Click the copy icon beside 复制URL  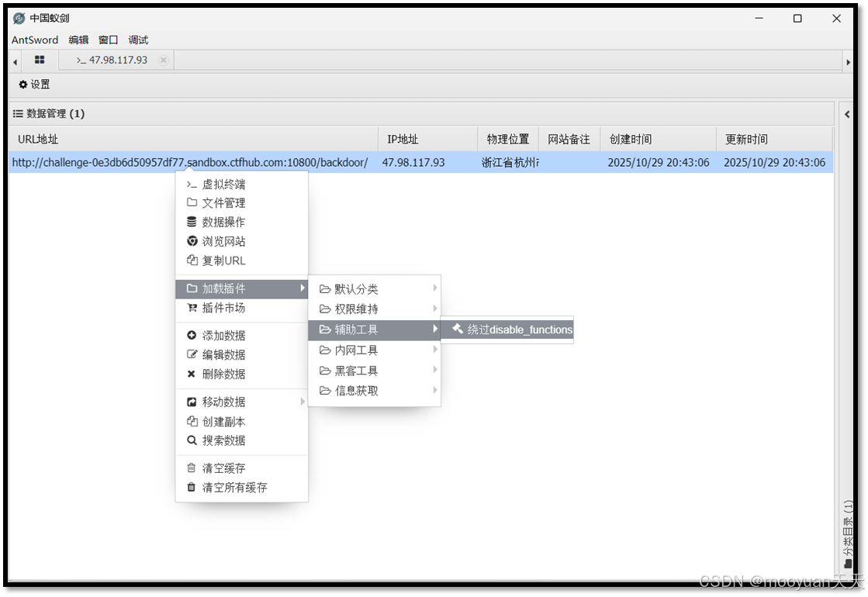point(192,260)
